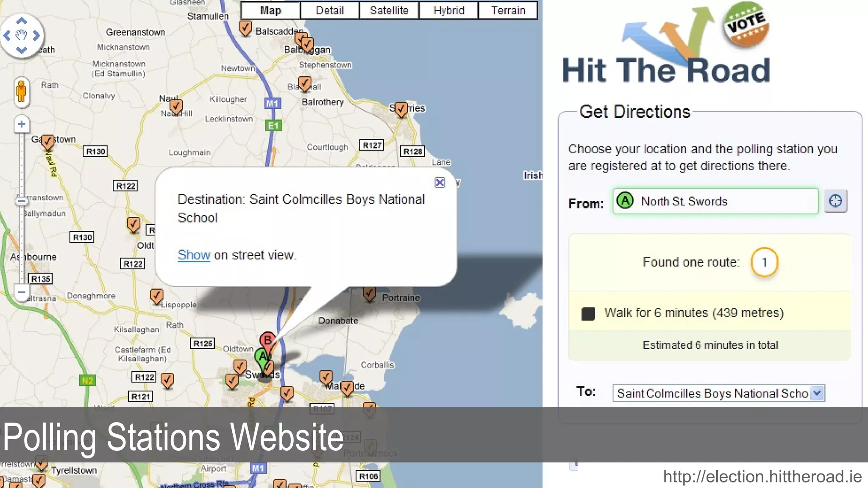Select the red B destination marker

point(267,340)
